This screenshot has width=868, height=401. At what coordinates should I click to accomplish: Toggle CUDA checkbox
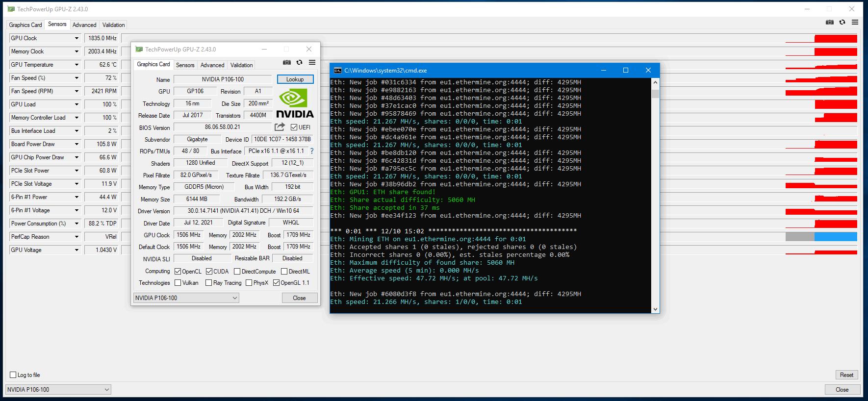point(209,272)
